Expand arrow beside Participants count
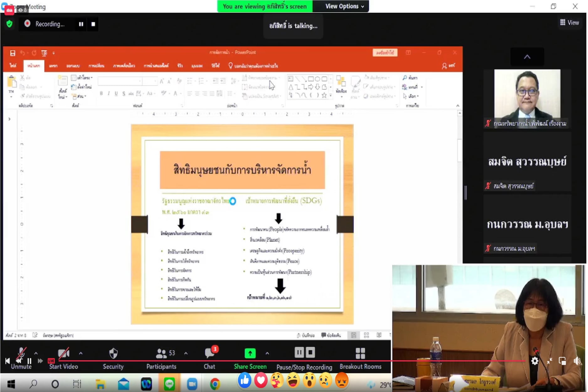The height and width of the screenshot is (392, 588). coord(186,353)
